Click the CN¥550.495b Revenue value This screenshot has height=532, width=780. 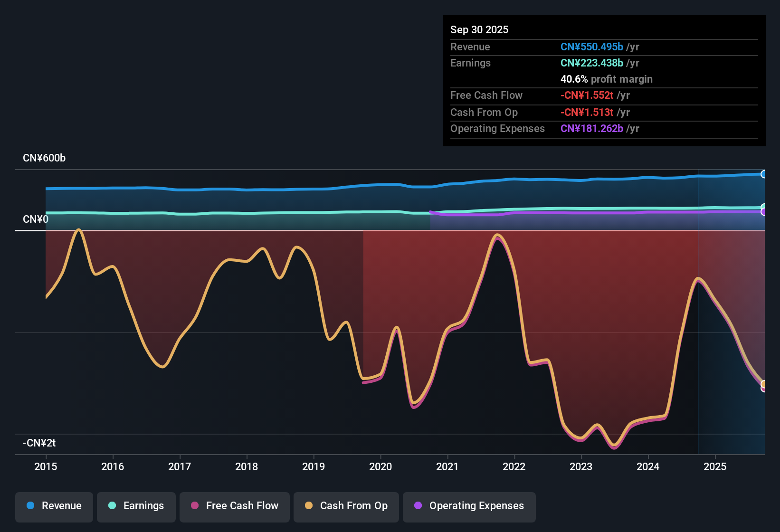[591, 47]
